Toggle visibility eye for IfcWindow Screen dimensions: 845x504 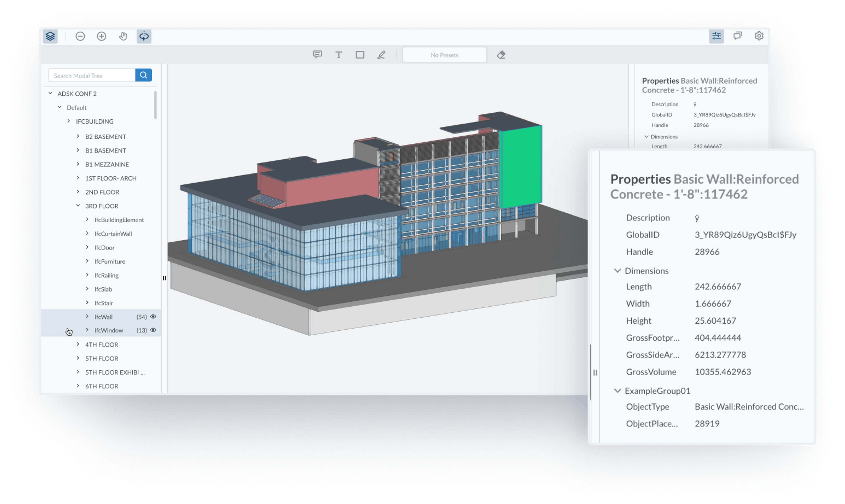(153, 330)
